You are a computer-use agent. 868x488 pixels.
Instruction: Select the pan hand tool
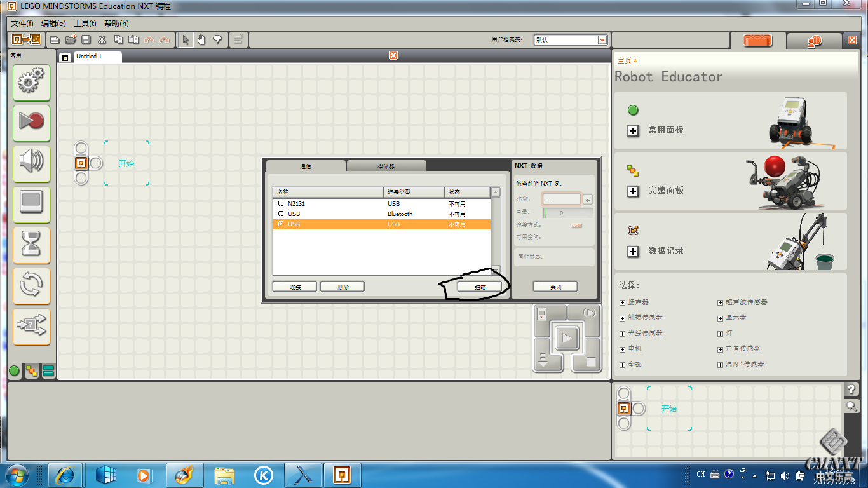(201, 40)
